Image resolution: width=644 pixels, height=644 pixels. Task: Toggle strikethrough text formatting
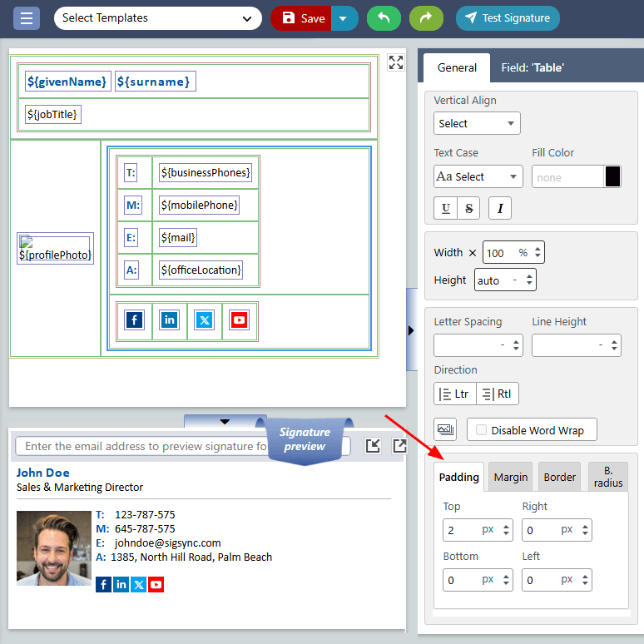click(469, 208)
